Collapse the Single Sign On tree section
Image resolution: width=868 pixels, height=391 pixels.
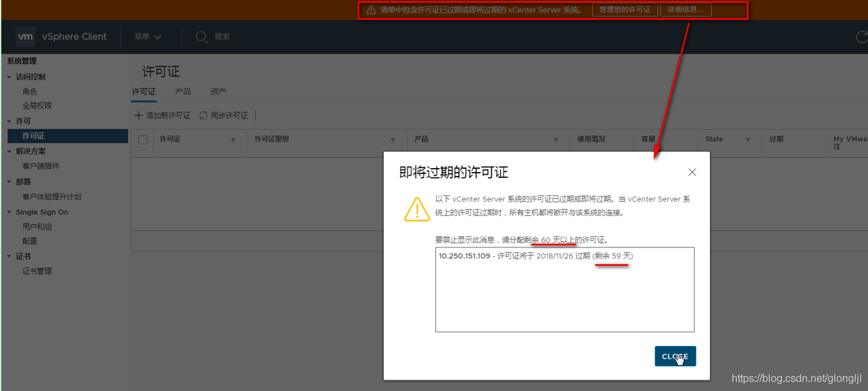click(x=9, y=212)
